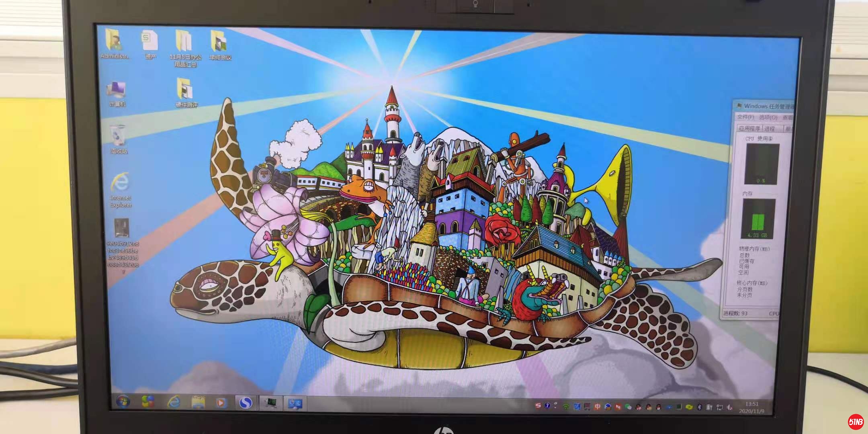Open the 文件(F) menu in Task Manager
The image size is (868, 434).
tap(745, 117)
